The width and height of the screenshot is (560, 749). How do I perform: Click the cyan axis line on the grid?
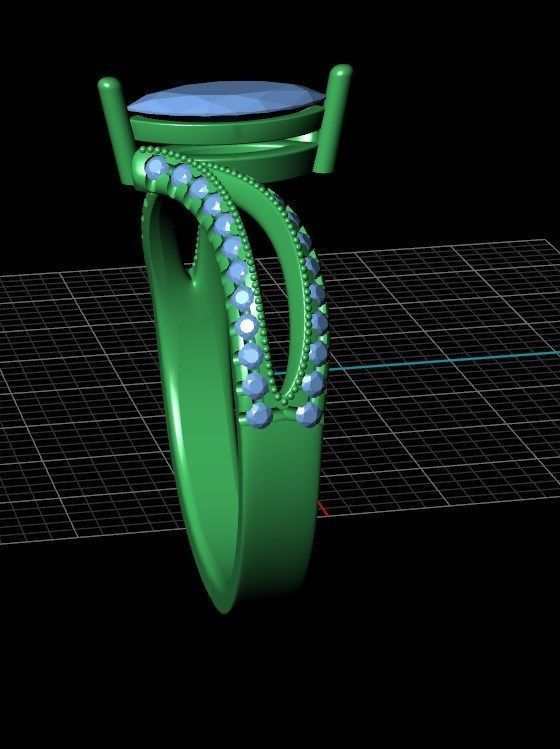point(442,360)
